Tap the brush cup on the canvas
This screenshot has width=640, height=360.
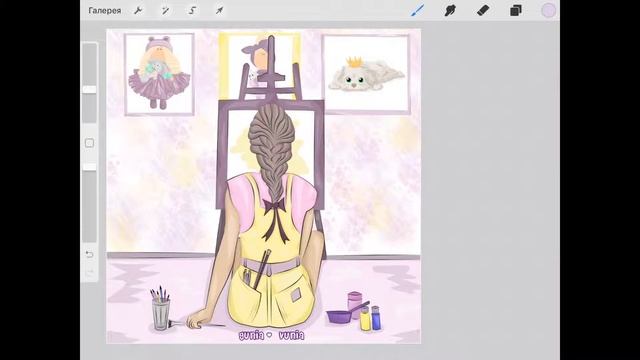(x=161, y=309)
